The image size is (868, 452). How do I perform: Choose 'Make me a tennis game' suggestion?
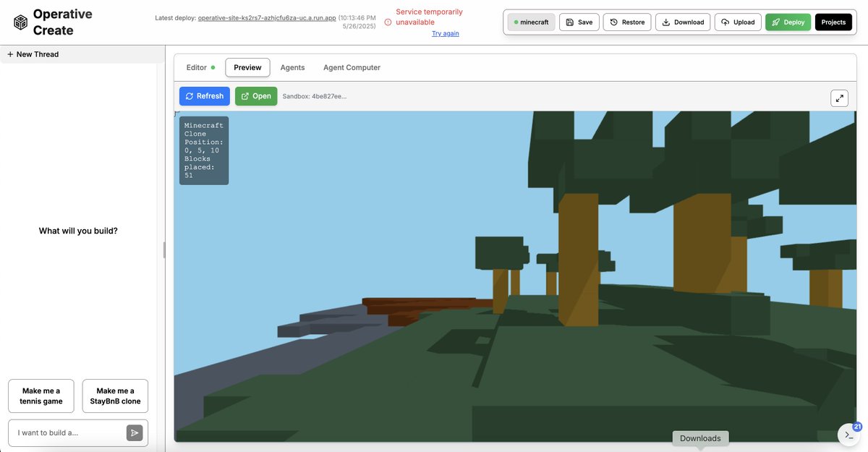pos(41,396)
